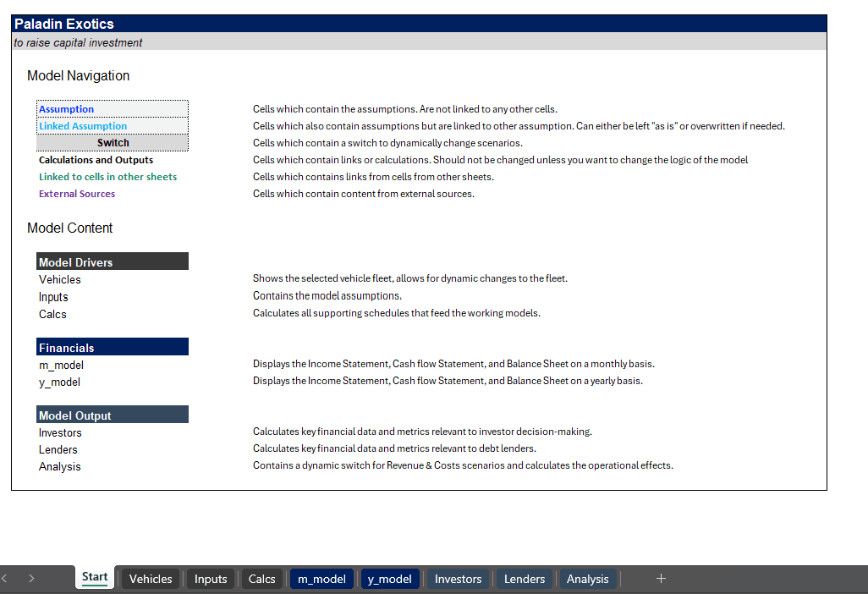The image size is (868, 594).
Task: Click the 'Can either be left as is' description
Action: coord(519,126)
